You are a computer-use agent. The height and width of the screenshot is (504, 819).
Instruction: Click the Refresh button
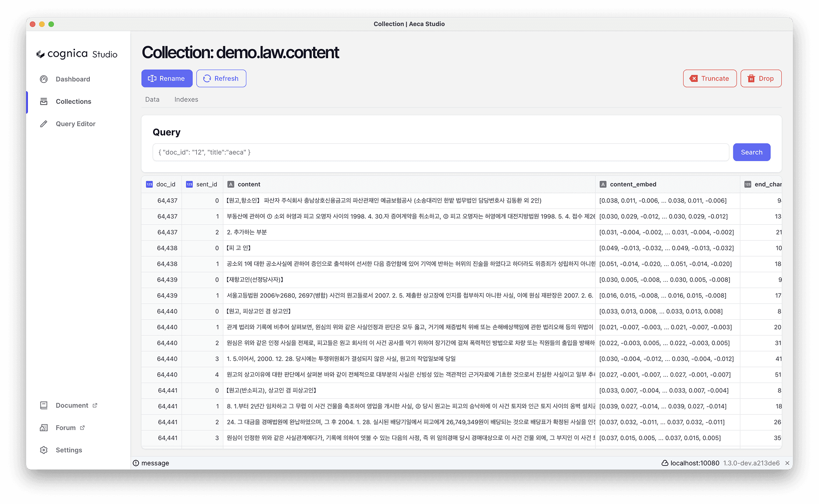click(221, 78)
